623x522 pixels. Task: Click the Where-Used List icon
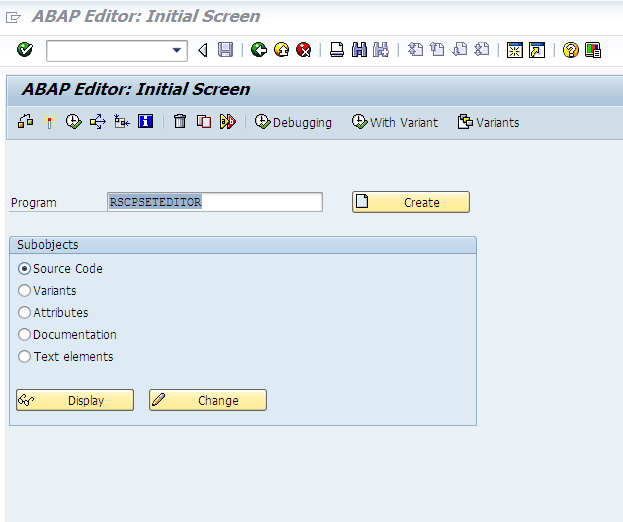tap(98, 122)
